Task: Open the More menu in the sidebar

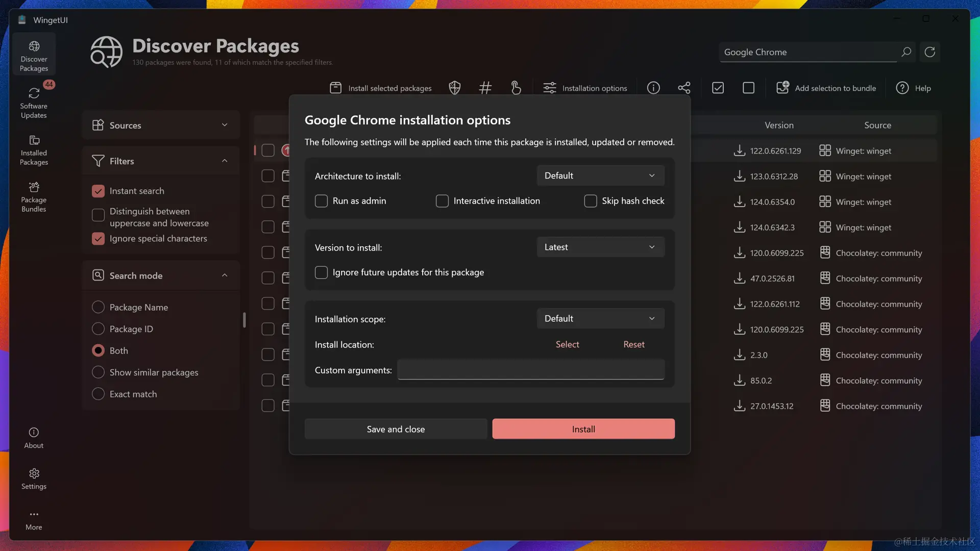Action: tap(34, 519)
